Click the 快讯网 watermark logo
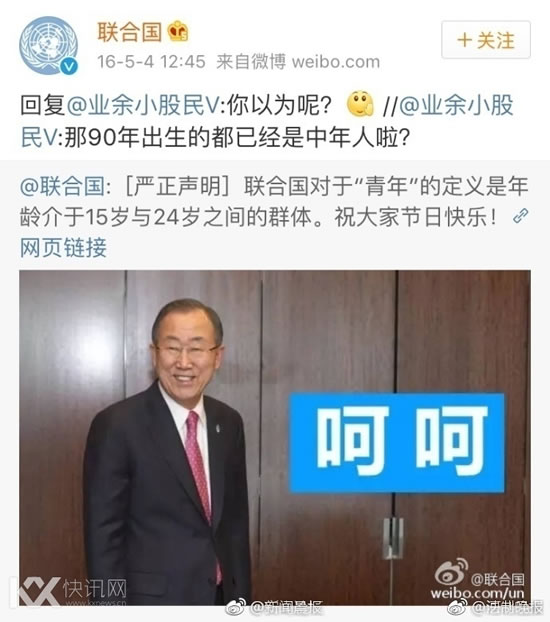 point(73,591)
